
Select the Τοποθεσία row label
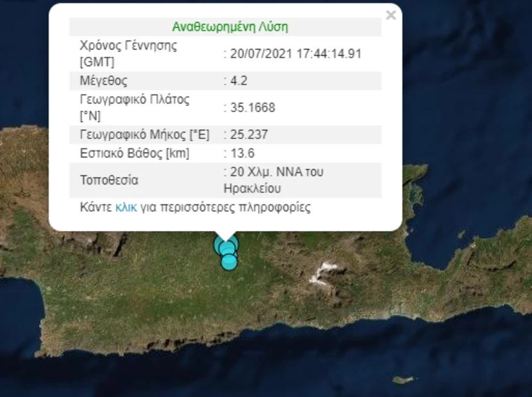pyautogui.click(x=109, y=180)
